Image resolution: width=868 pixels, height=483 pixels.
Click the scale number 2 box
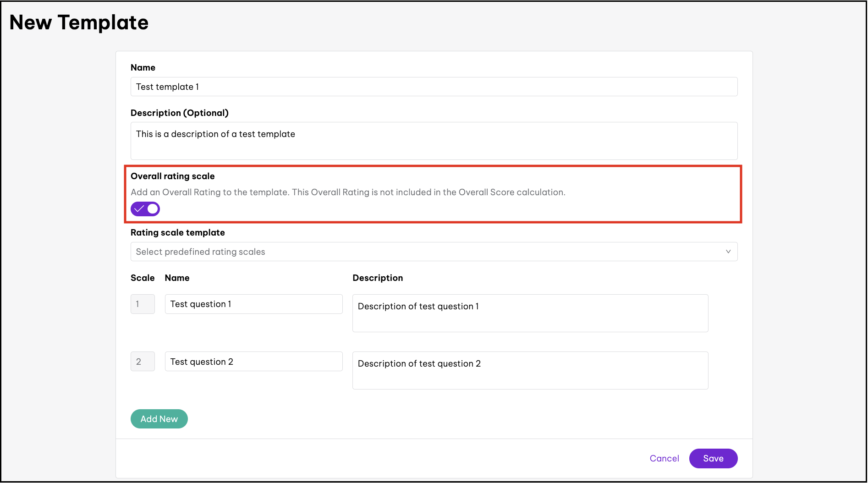(143, 362)
